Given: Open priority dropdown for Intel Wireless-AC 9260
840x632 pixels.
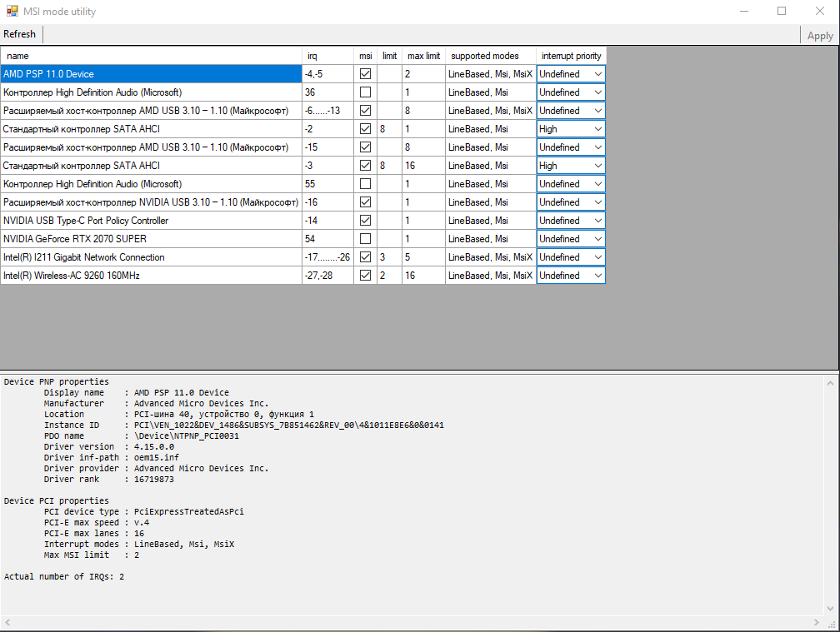Looking at the screenshot, I should click(x=571, y=276).
